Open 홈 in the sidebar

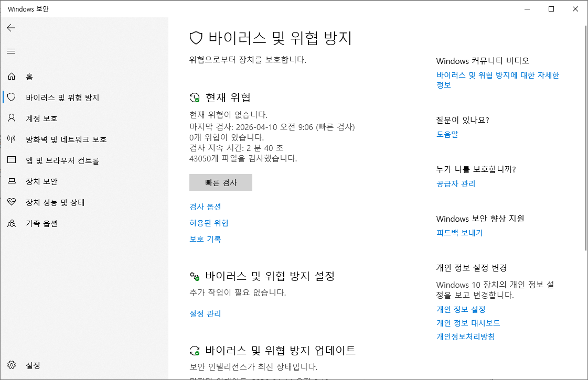[x=84, y=77]
